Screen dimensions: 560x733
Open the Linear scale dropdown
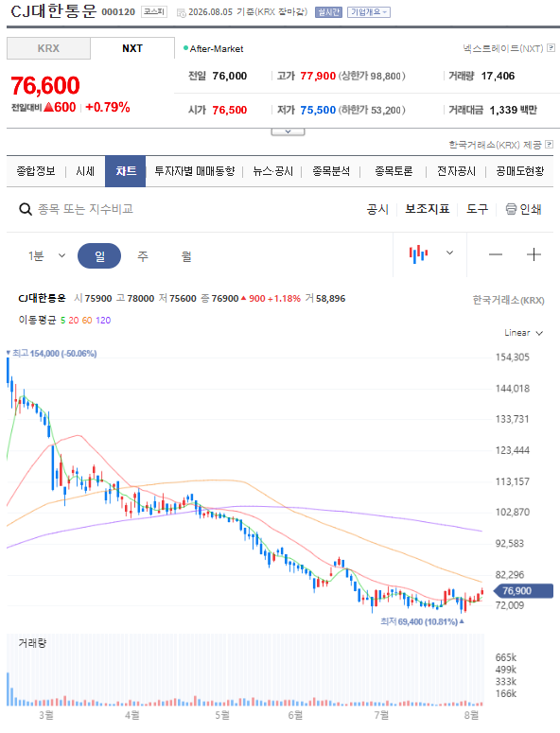click(523, 333)
